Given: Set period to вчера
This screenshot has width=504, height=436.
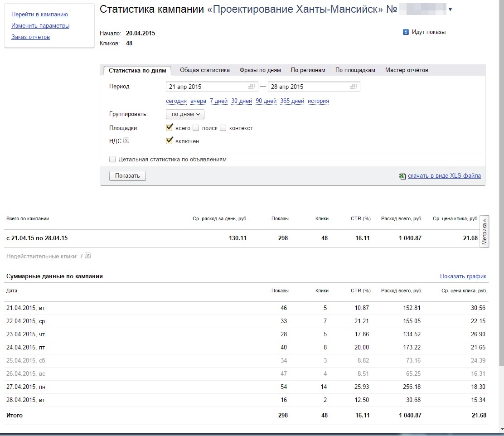Looking at the screenshot, I should (198, 101).
